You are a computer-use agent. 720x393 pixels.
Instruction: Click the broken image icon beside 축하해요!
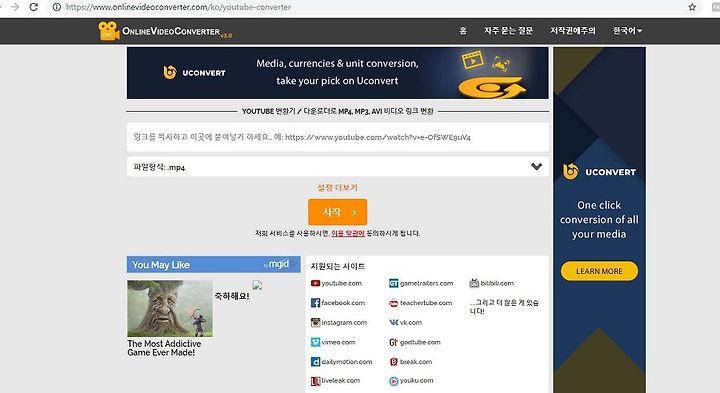pos(257,285)
